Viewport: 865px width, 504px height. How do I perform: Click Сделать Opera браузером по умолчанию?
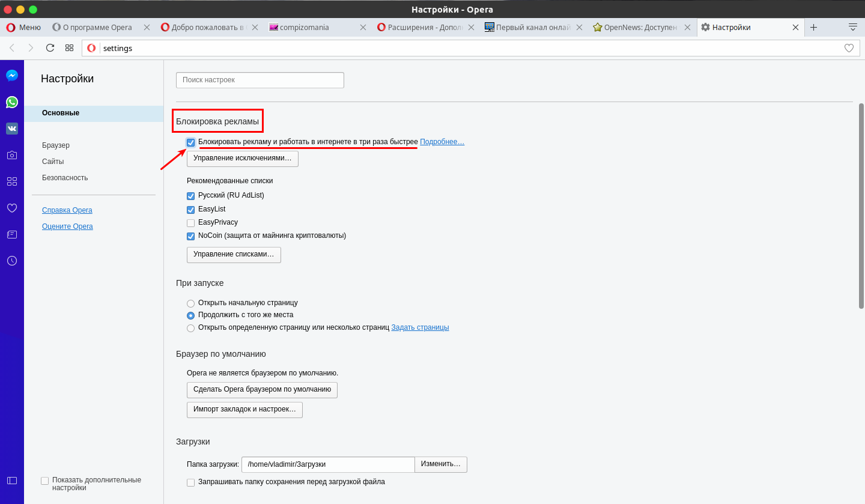pyautogui.click(x=262, y=390)
